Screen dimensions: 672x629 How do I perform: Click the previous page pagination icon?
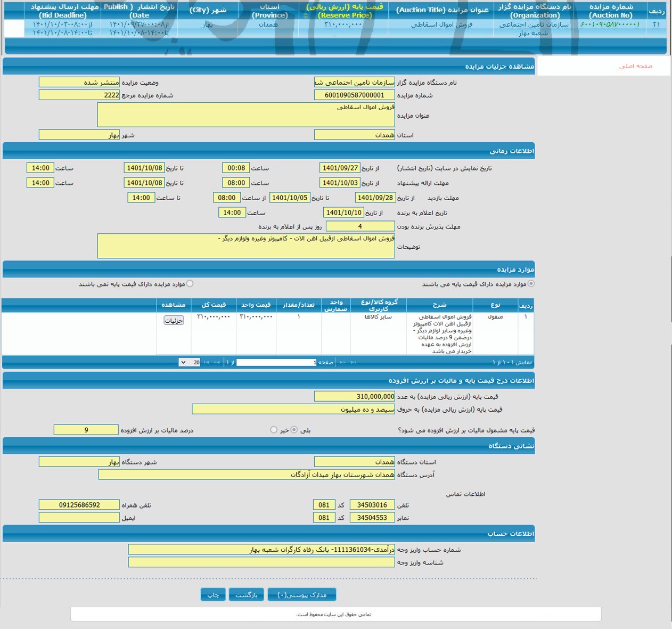(342, 363)
